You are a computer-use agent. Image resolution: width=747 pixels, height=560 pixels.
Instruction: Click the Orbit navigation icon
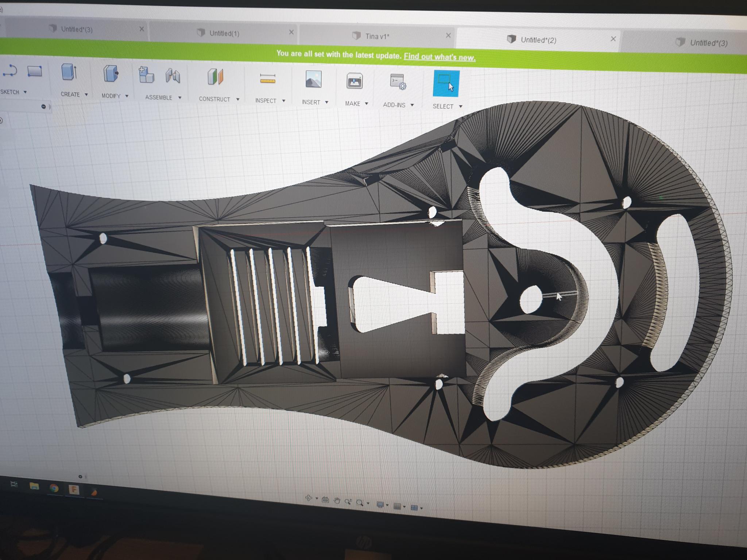[x=309, y=498]
